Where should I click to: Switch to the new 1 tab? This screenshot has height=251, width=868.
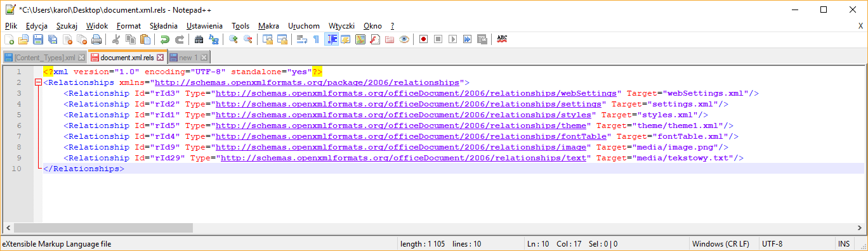click(188, 57)
